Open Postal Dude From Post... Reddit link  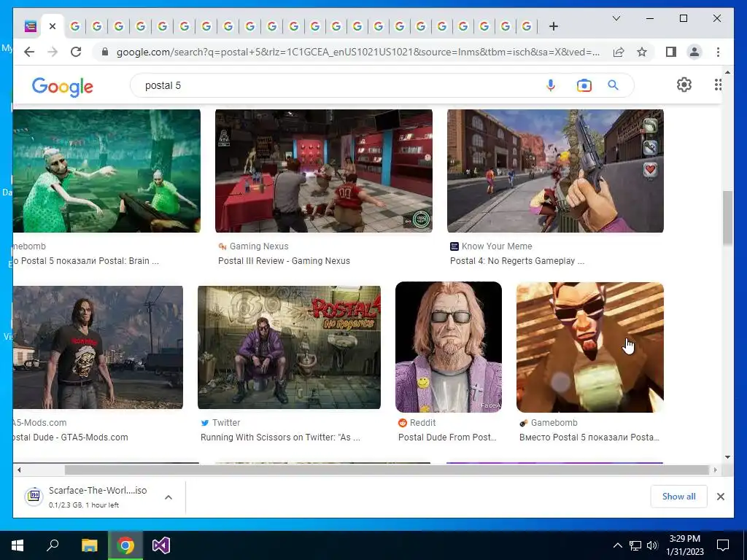[447, 437]
